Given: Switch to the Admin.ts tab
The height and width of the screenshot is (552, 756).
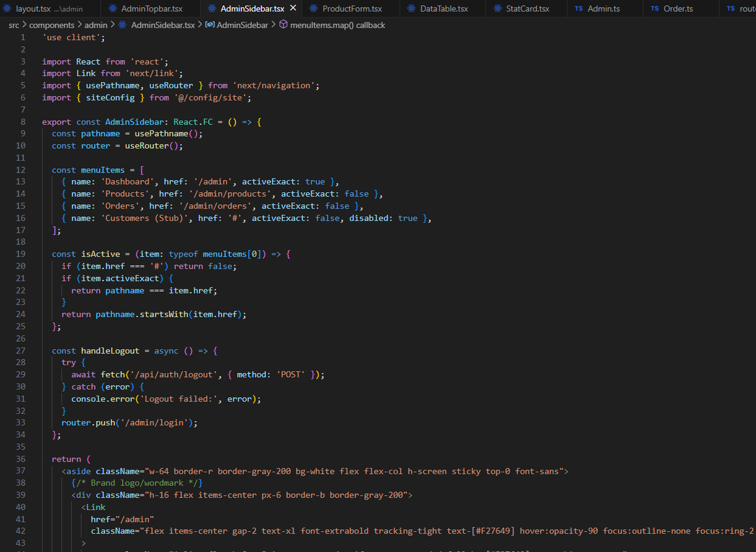Looking at the screenshot, I should 604,9.
